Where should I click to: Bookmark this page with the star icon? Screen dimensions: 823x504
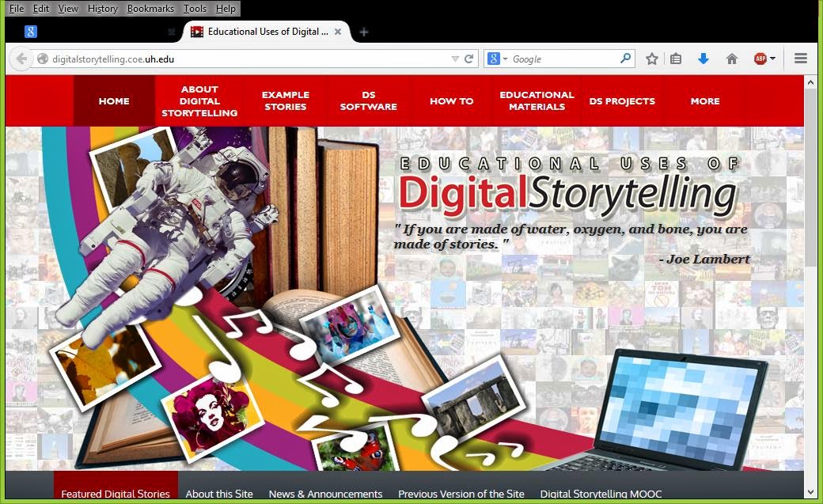[x=652, y=59]
